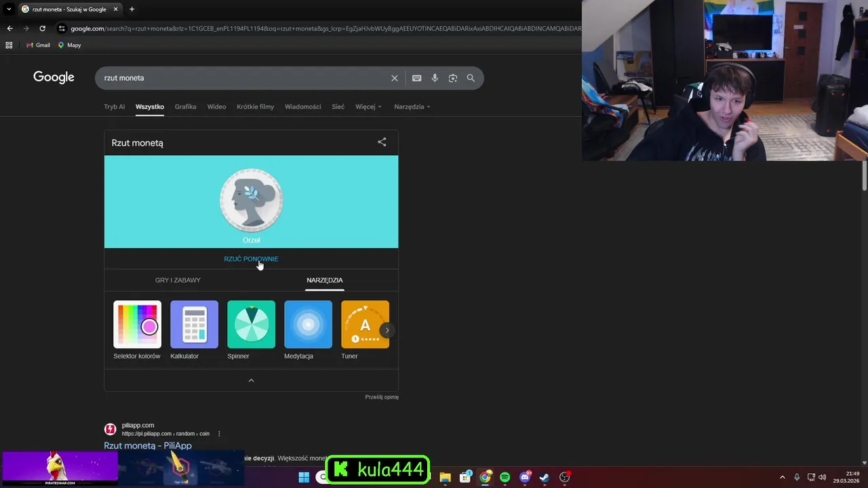Start voice search with the microphone

click(435, 78)
